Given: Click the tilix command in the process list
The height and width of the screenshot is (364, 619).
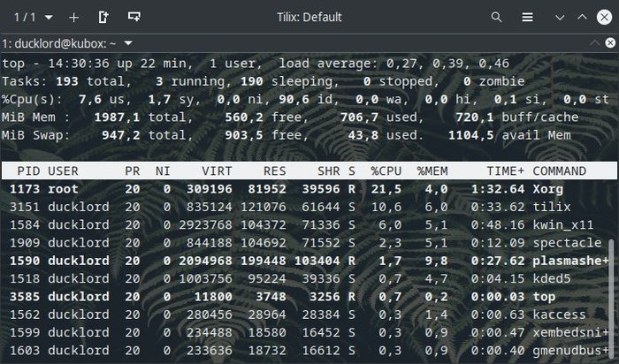Looking at the screenshot, I should click(x=552, y=207).
